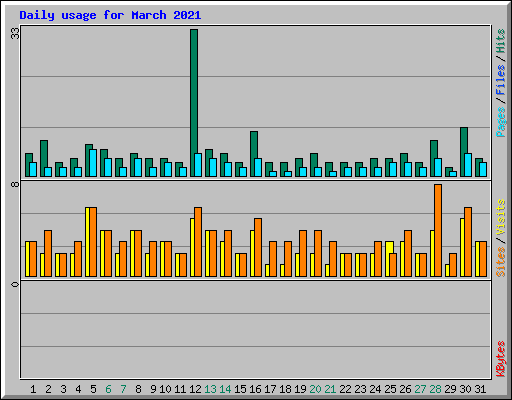512x400 pixels.
Task: Click the 'Daily usage for March 2021' title
Action: [110, 15]
